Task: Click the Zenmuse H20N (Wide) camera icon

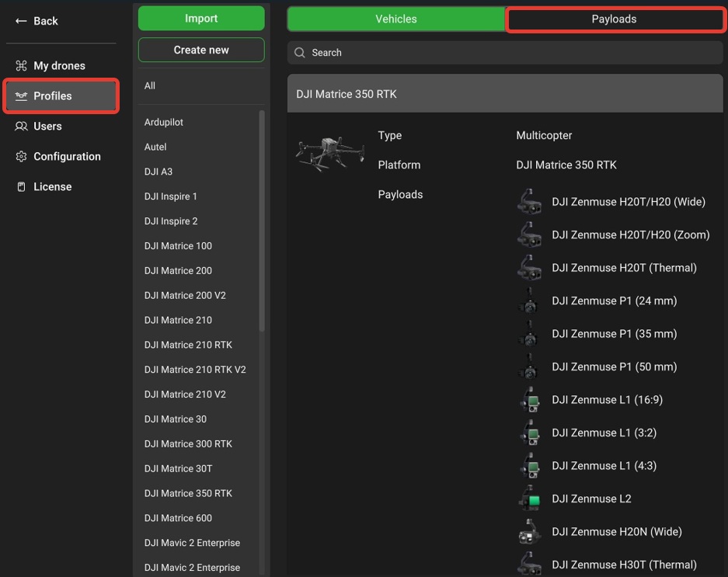Action: (530, 531)
